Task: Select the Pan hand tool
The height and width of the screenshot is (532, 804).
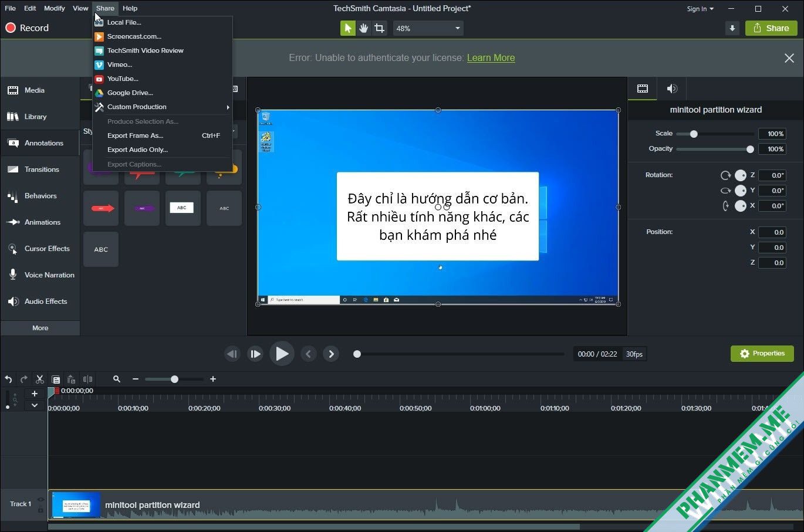Action: pyautogui.click(x=364, y=28)
